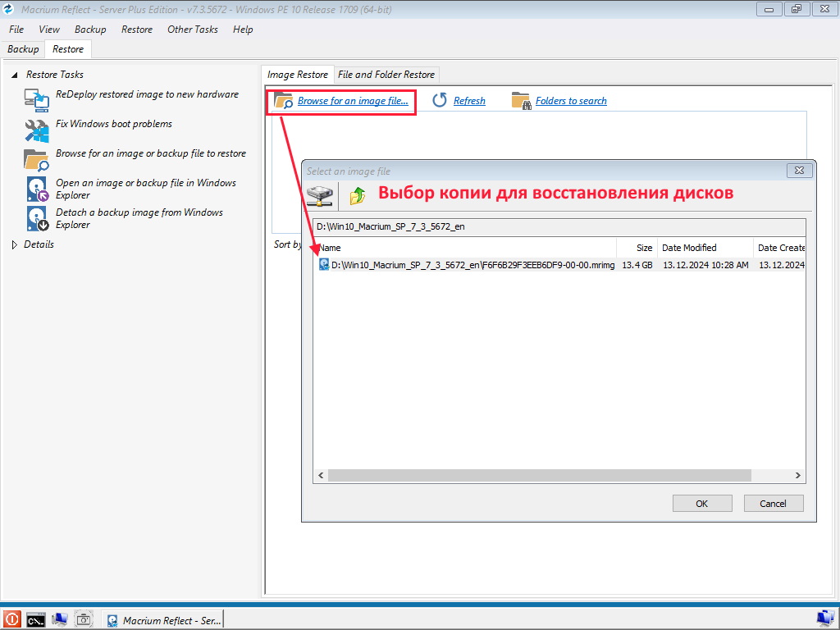
Task: Click the Refresh link
Action: [x=469, y=101]
